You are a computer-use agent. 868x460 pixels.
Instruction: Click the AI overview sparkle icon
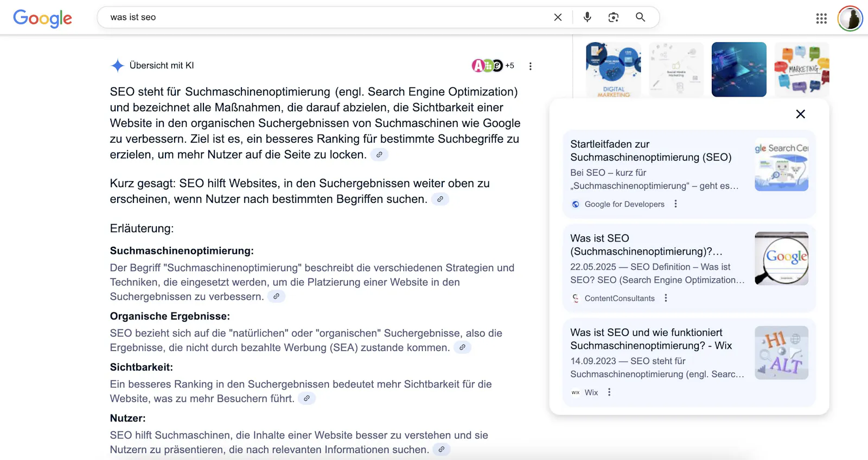[117, 66]
